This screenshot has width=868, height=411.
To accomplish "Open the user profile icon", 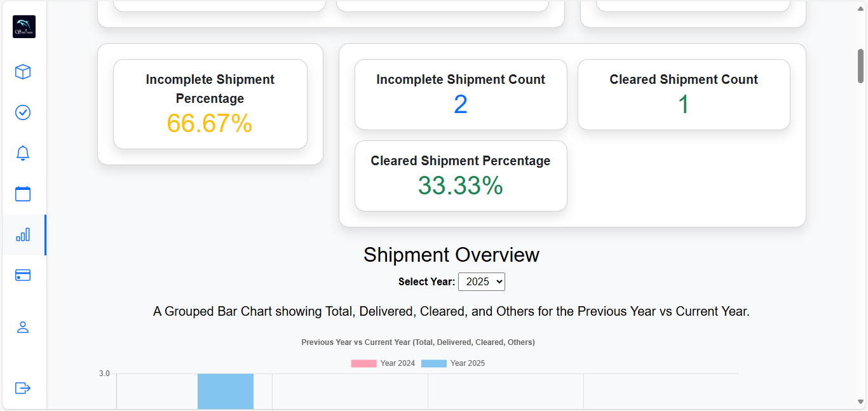I will click(x=23, y=327).
